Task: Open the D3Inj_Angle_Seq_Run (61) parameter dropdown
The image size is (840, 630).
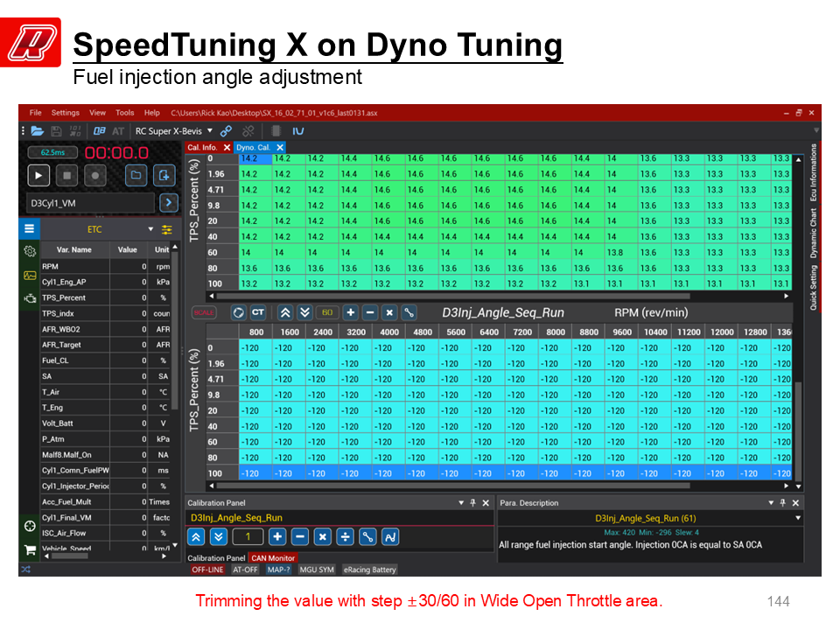Action: (x=798, y=518)
